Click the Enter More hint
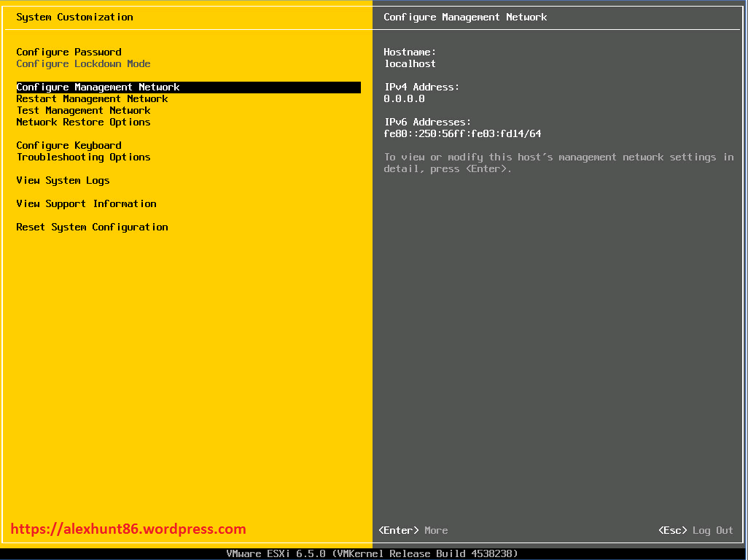 coord(413,530)
